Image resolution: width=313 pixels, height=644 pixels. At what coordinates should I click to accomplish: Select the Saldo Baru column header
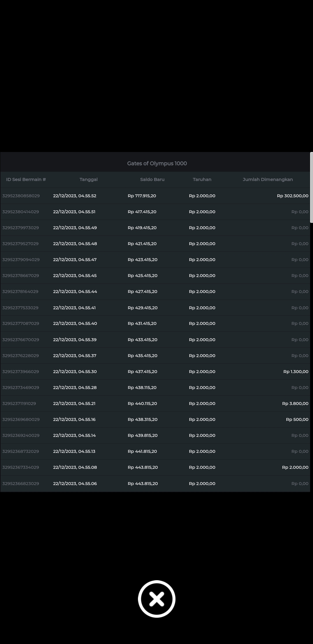pyautogui.click(x=152, y=180)
